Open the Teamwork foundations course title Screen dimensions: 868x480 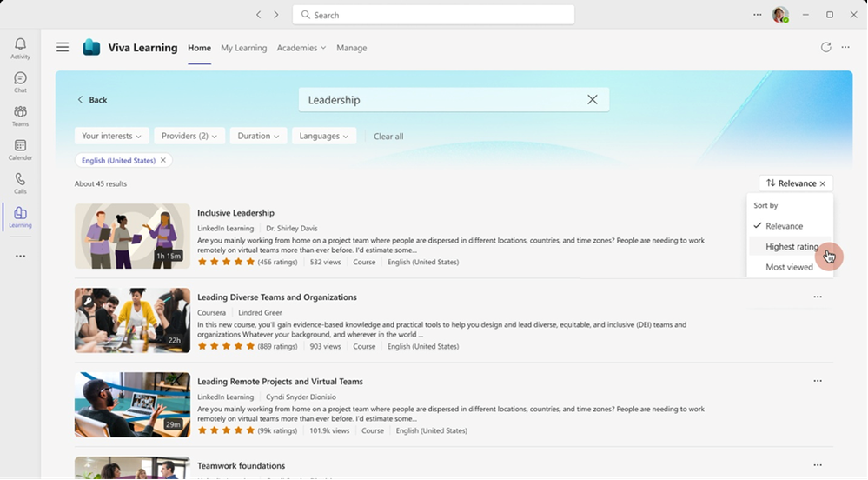tap(241, 465)
